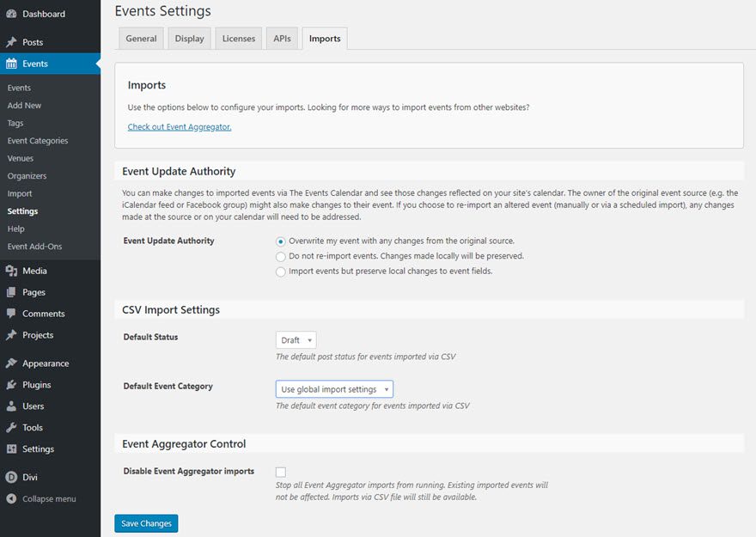This screenshot has width=756, height=537.
Task: Follow the 'Check out Event Aggregator' link
Action: click(179, 126)
